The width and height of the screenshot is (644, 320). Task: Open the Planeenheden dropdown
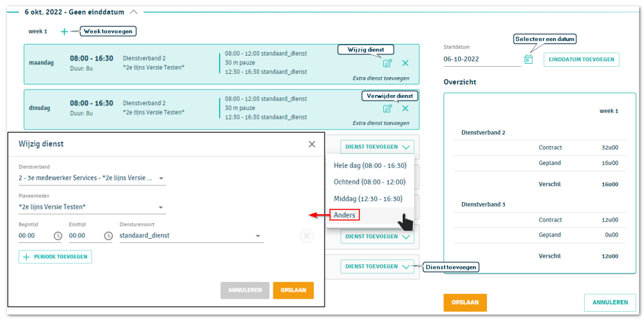[161, 207]
